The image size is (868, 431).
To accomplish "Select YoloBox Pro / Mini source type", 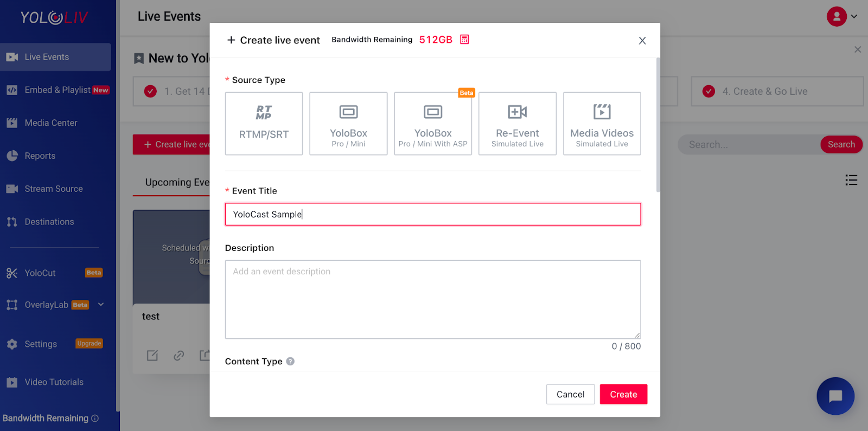I will pos(348,124).
